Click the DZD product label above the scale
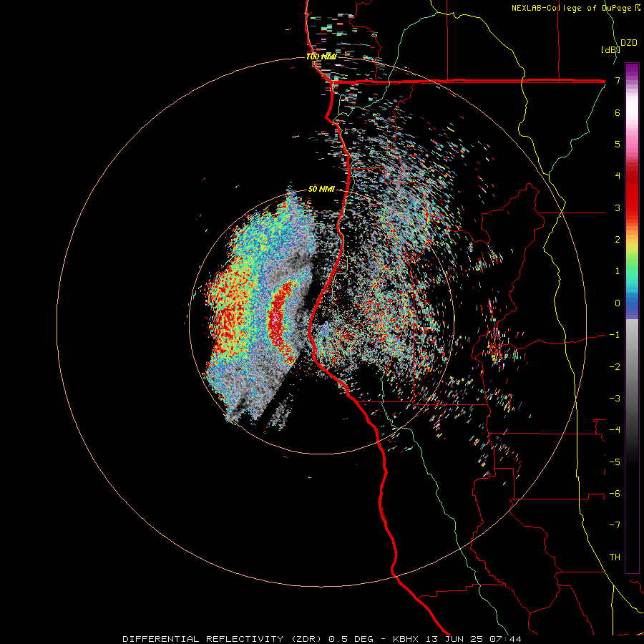 point(629,43)
